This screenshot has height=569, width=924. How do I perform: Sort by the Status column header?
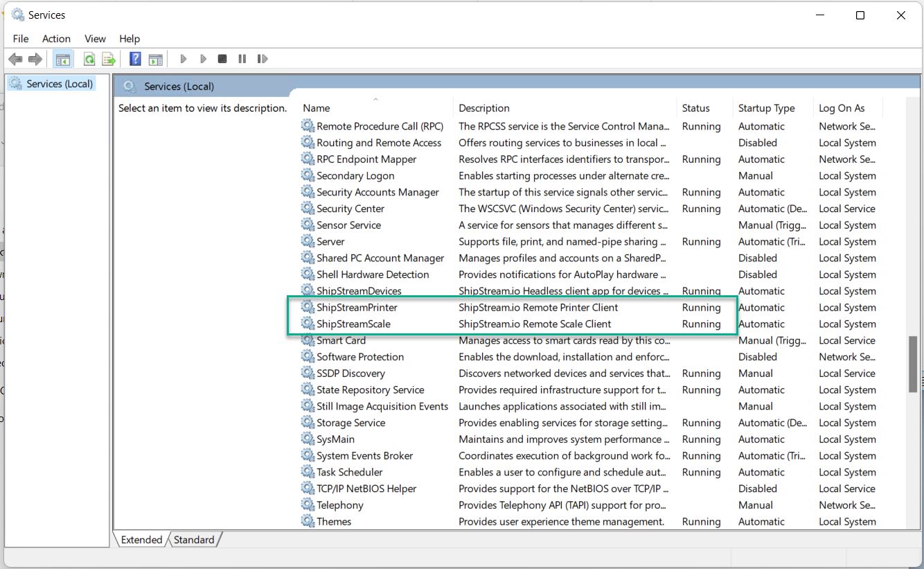point(695,108)
